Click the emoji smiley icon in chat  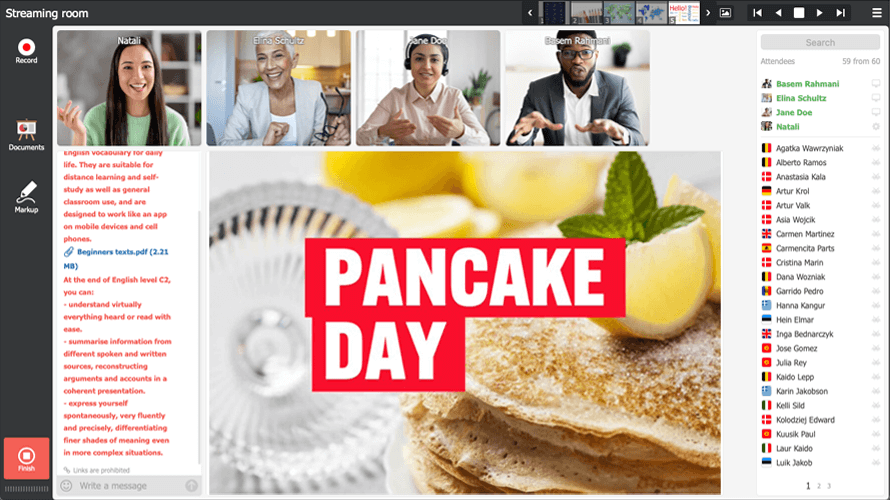point(66,486)
